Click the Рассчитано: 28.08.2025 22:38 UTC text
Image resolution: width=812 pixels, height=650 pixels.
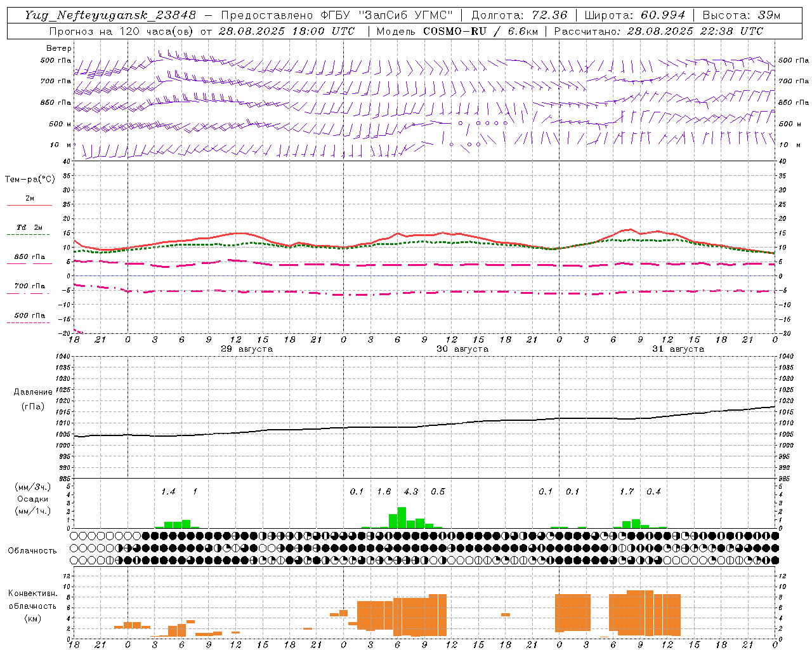point(658,31)
